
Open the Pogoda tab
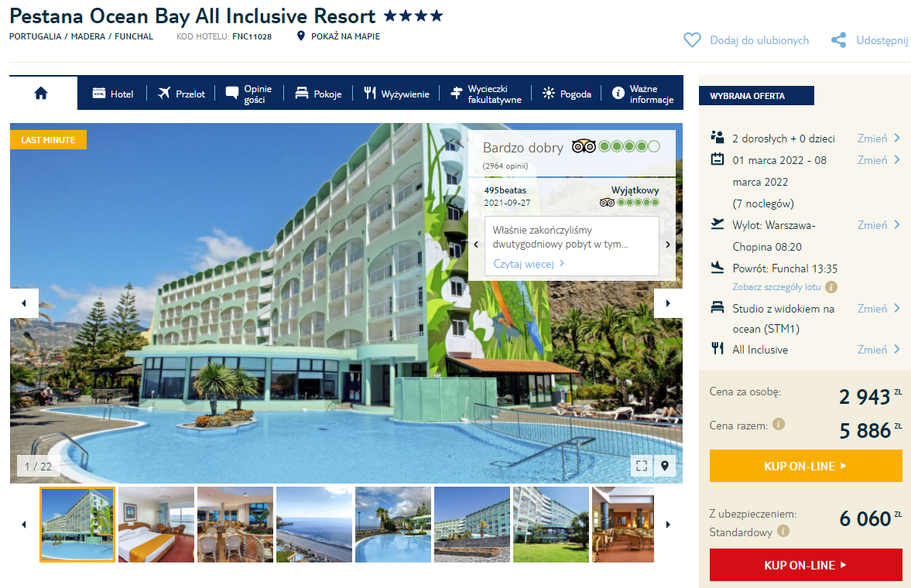567,94
